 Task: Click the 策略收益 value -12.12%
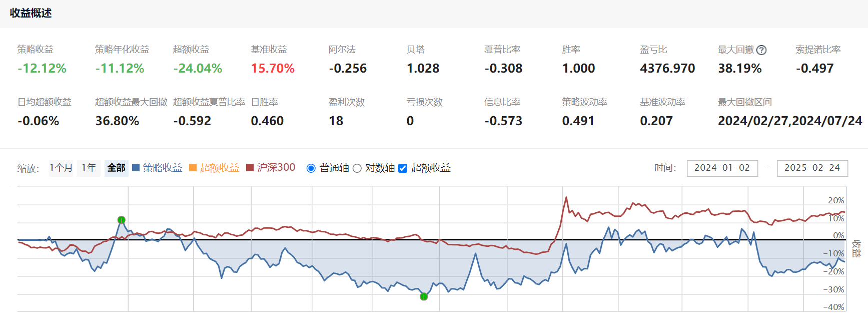42,68
